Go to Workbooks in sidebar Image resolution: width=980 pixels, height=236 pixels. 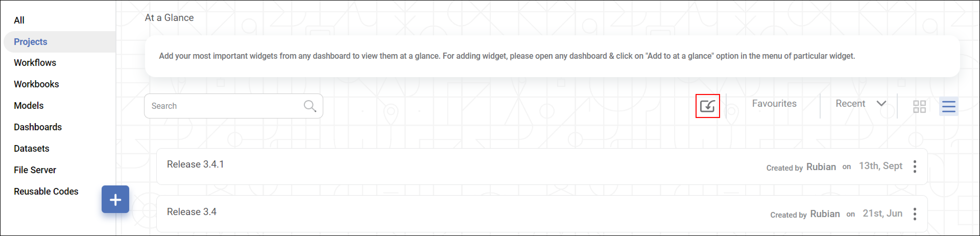[x=37, y=84]
